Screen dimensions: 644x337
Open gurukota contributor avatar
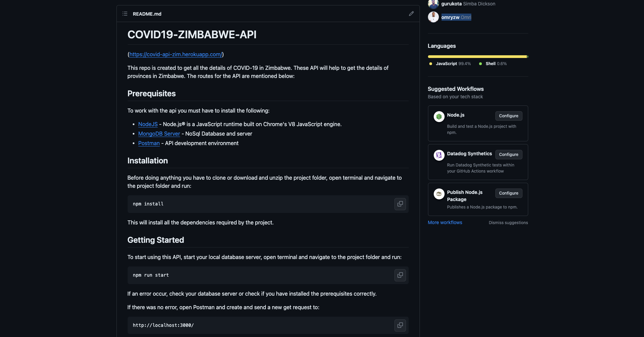click(433, 4)
